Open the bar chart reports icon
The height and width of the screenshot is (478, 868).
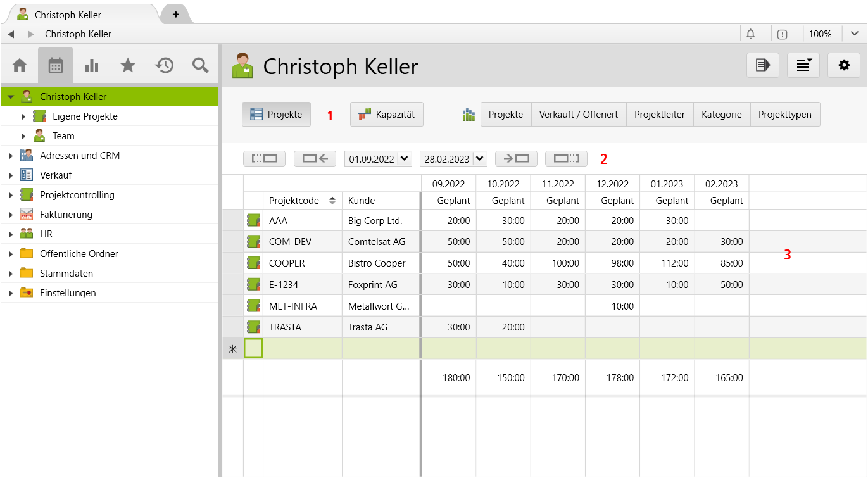coord(92,65)
